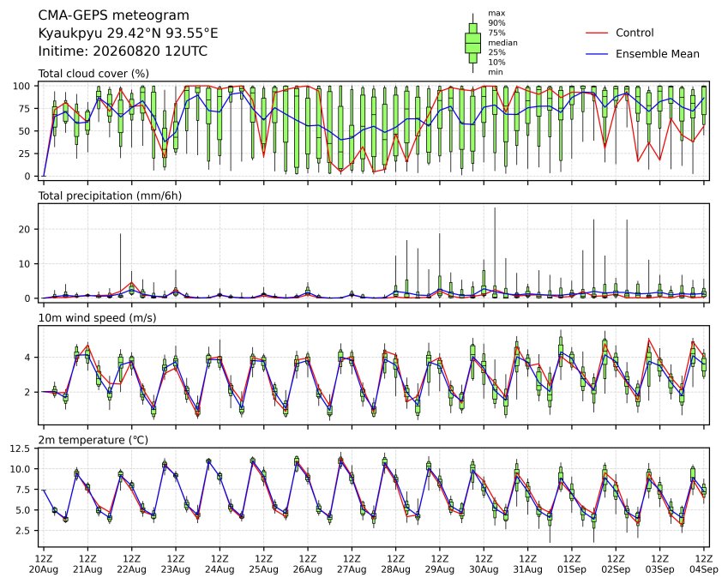Click the blue Ensemble Mean legend line
The height and width of the screenshot is (584, 728).
click(597, 54)
